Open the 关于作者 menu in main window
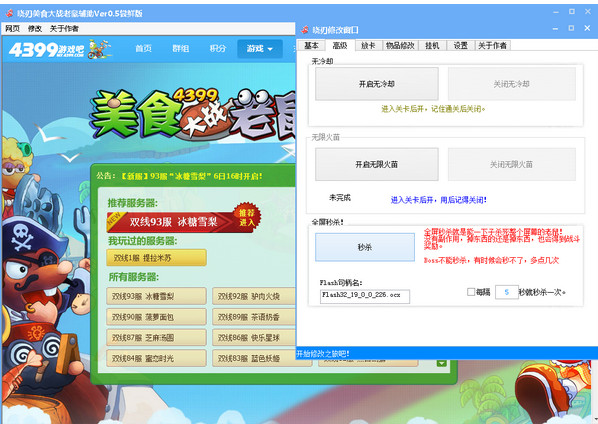The height and width of the screenshot is (424, 598). point(64,29)
